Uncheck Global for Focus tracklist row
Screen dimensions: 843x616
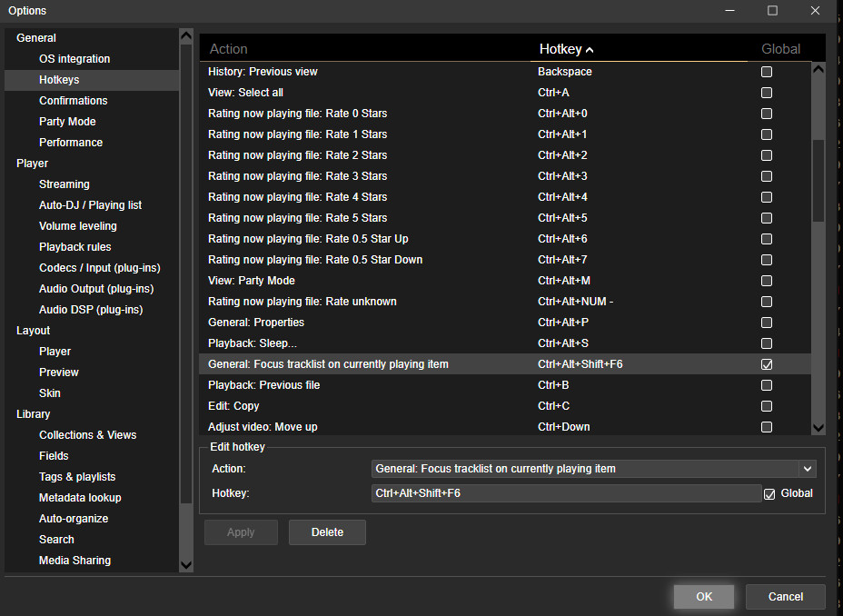[767, 364]
